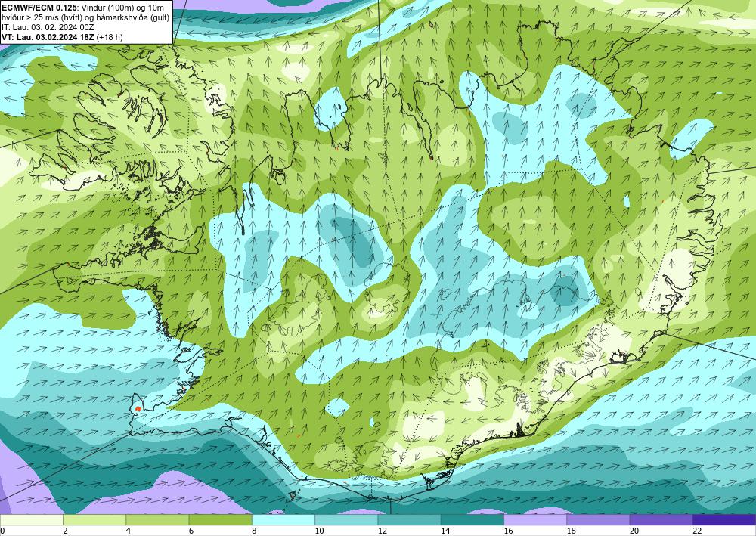Click the legend scale label '12'

[383, 531]
